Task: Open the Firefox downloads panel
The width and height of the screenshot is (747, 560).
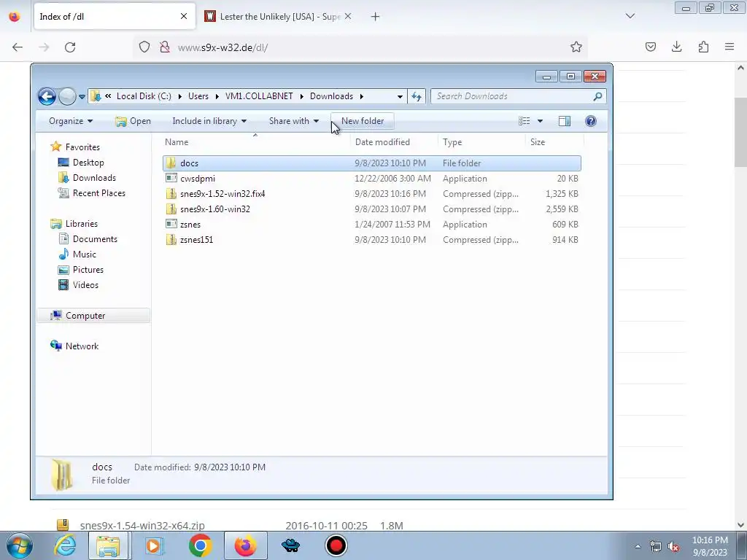Action: pyautogui.click(x=676, y=47)
